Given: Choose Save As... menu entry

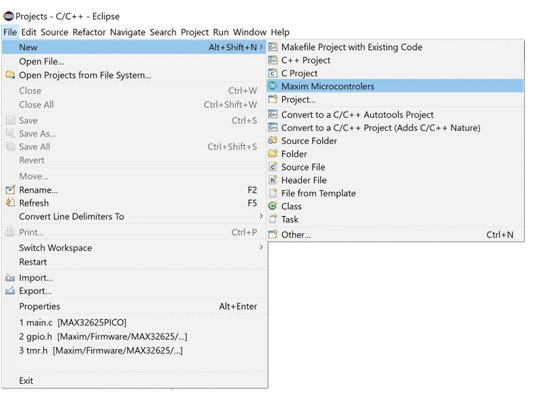Looking at the screenshot, I should [x=134, y=133].
